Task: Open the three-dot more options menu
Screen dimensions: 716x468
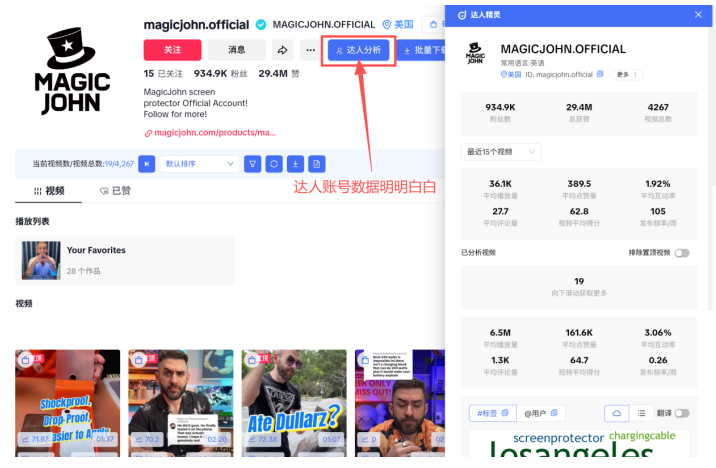Action: pyautogui.click(x=311, y=50)
